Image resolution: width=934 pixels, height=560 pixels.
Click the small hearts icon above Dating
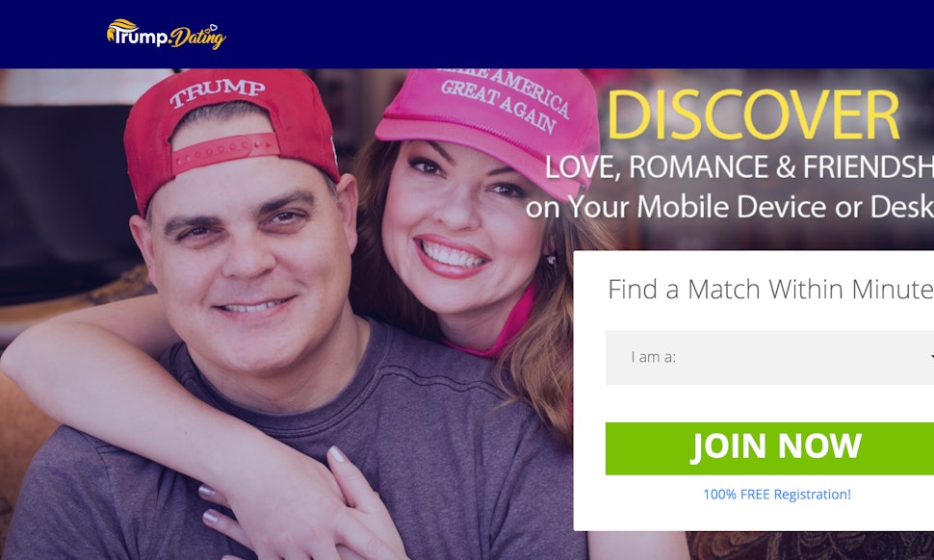(213, 27)
